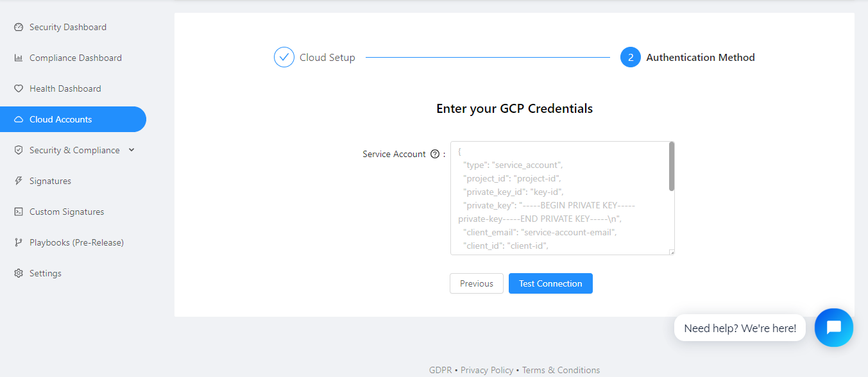The image size is (868, 377).
Task: Expand the Security & Compliance submenu chevron
Action: click(132, 150)
